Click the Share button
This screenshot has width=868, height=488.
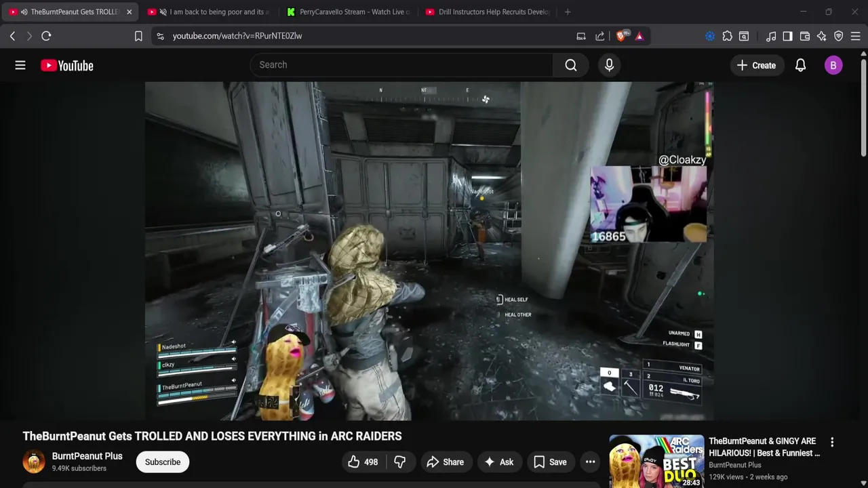click(445, 462)
